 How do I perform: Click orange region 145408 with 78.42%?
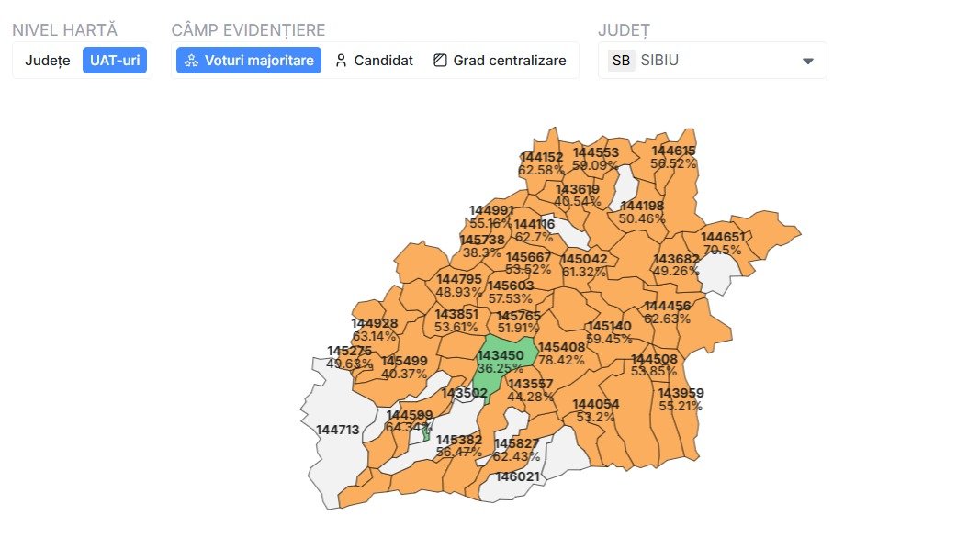(561, 353)
